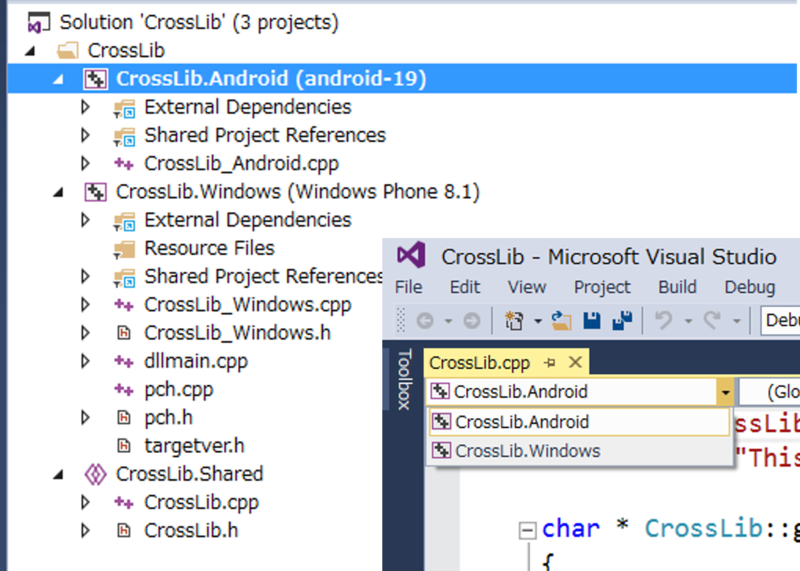Expand the CrossLib_Windows.cpp node
Image resolution: width=800 pixels, height=571 pixels.
coord(85,305)
